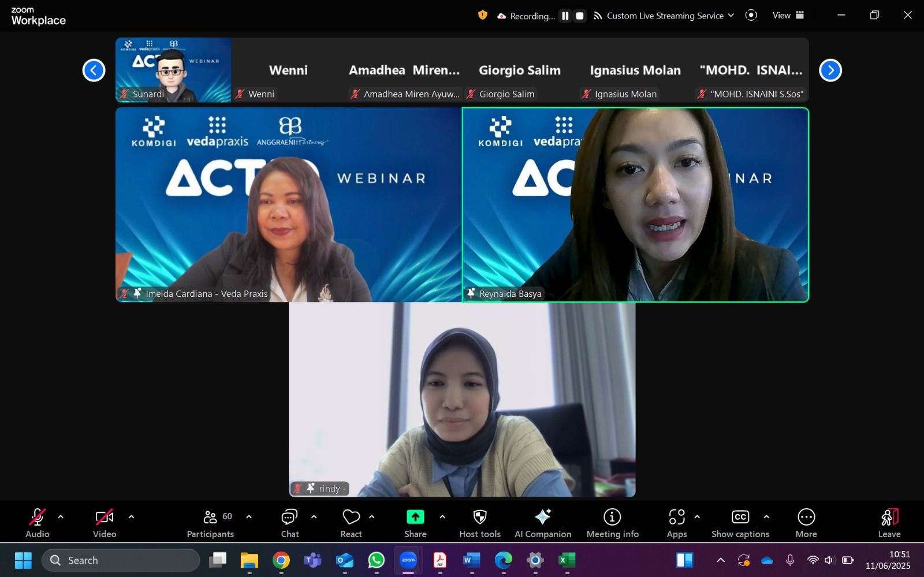
Task: Show previous participants with left arrow
Action: click(94, 70)
